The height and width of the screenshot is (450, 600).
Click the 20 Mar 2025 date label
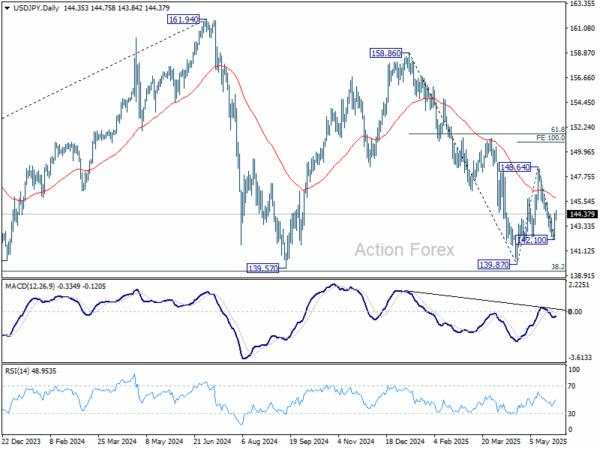501,441
